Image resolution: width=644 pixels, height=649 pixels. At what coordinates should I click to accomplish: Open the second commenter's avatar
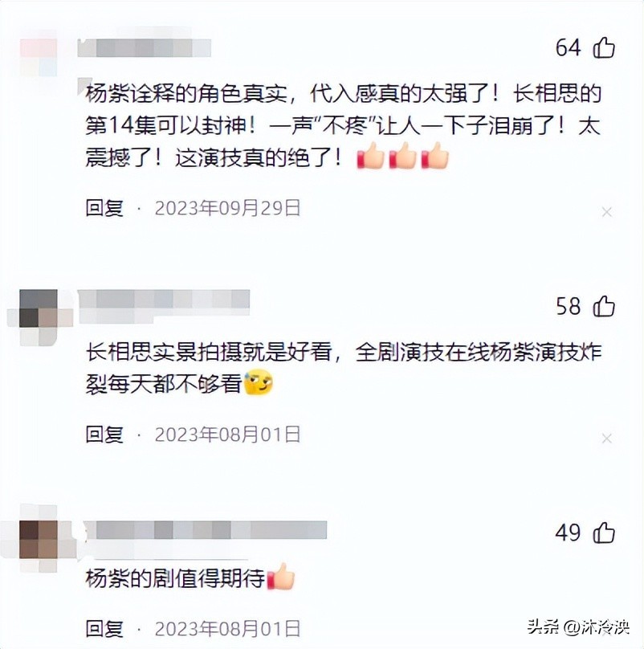(x=39, y=317)
